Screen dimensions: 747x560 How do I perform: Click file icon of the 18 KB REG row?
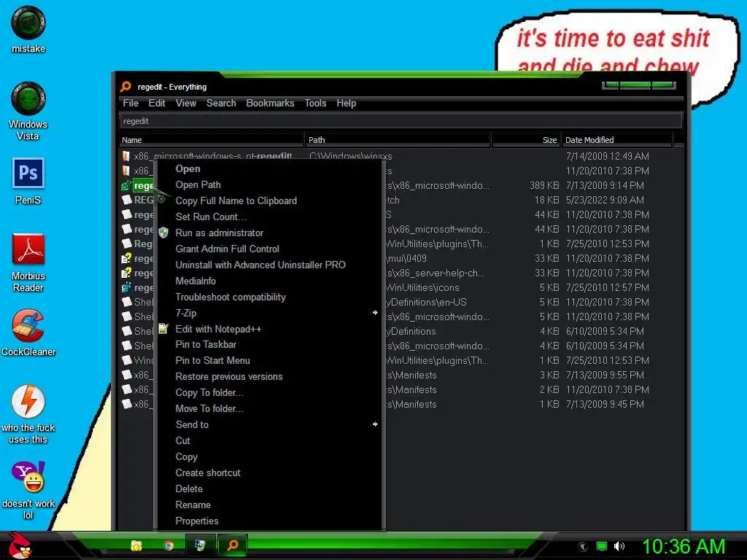point(126,200)
